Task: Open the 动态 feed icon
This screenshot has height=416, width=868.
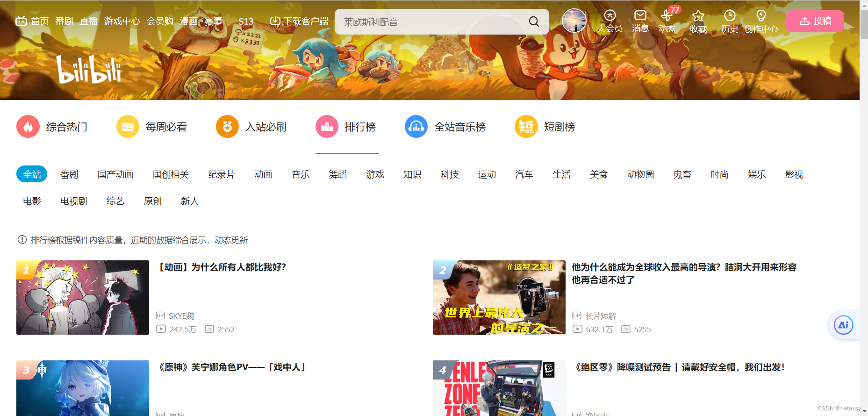Action: 667,16
